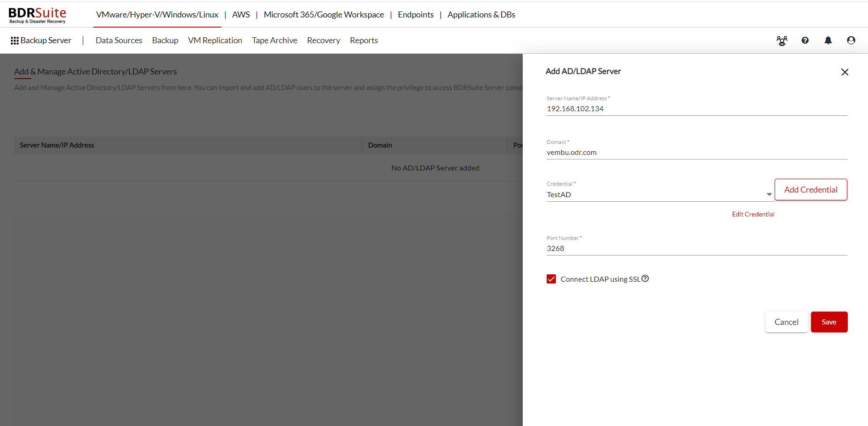Open the notifications bell icon

tap(828, 40)
